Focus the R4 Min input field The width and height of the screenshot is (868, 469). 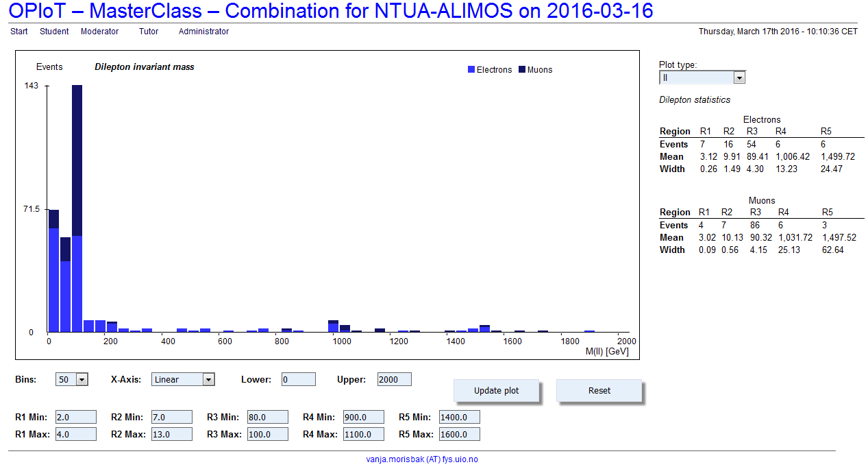(x=364, y=417)
